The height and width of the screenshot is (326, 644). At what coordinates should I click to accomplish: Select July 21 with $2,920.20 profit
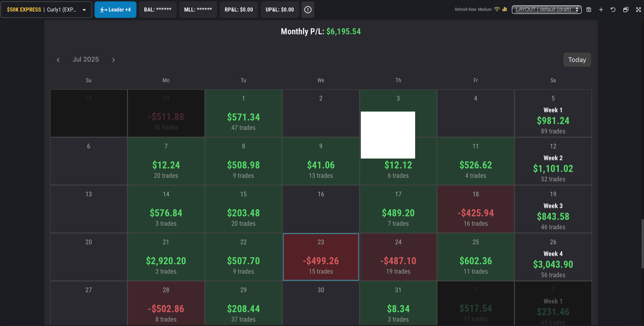[x=166, y=257]
